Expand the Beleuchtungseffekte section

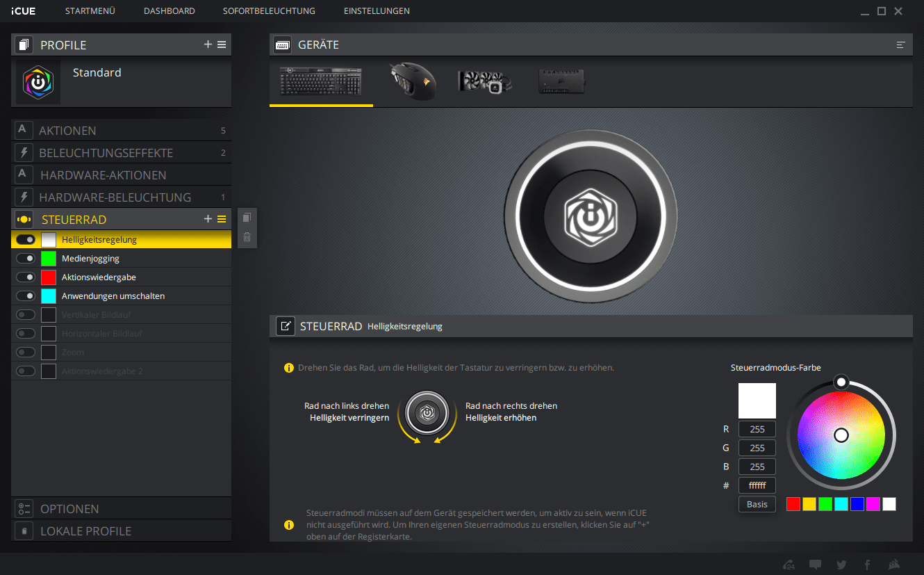pyautogui.click(x=121, y=152)
